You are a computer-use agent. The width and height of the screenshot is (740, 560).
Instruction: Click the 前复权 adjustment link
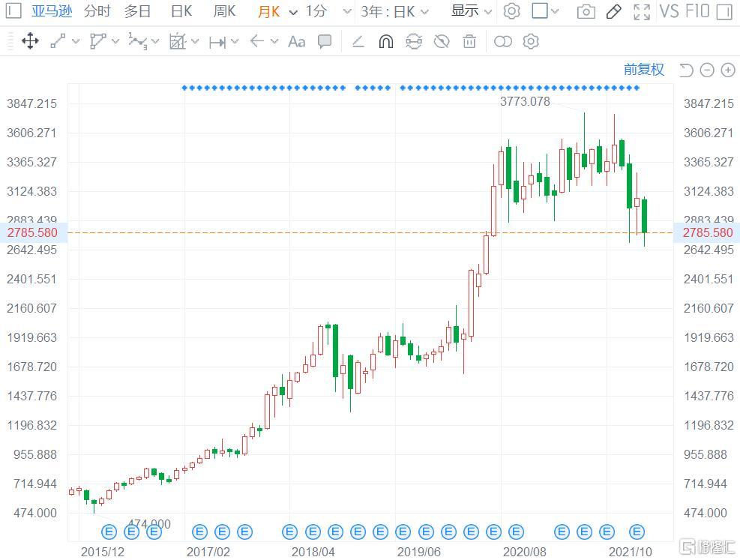644,70
